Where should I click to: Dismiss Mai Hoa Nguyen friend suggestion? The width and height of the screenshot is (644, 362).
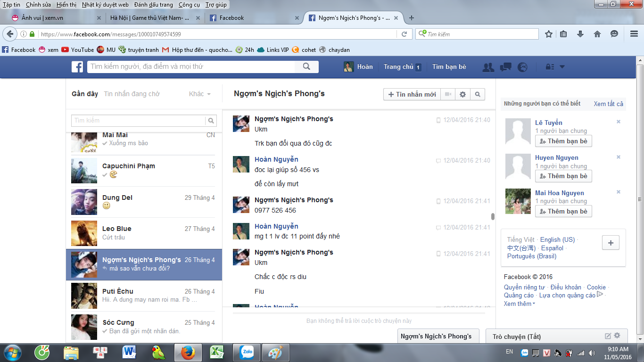tap(619, 192)
